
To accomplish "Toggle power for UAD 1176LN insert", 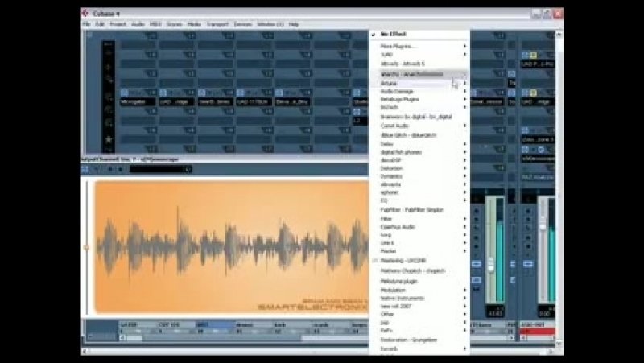I will tap(241, 93).
